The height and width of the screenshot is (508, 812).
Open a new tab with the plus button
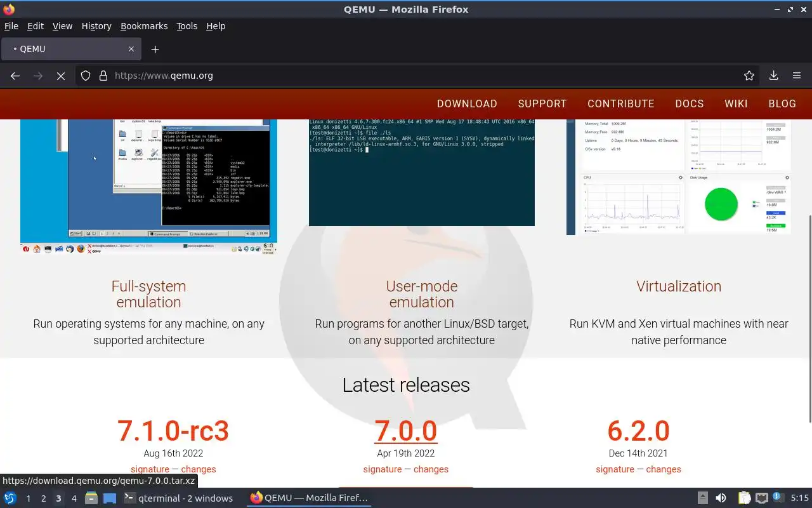155,49
